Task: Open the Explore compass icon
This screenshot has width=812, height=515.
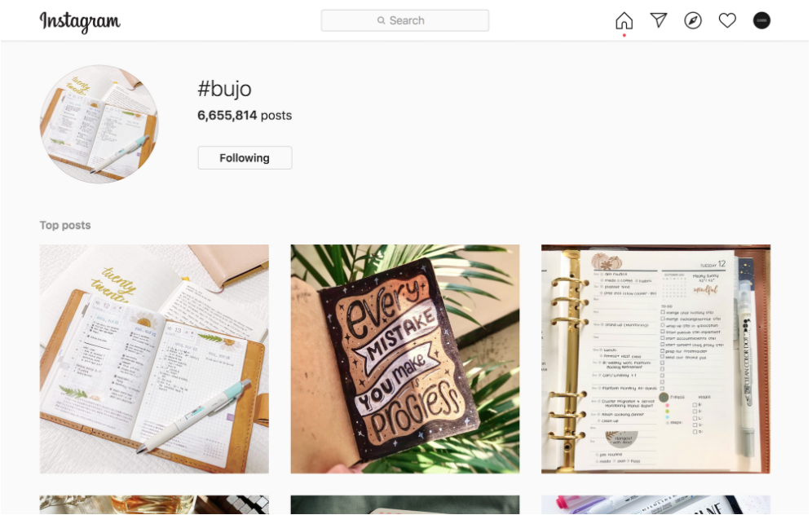Action: coord(693,20)
